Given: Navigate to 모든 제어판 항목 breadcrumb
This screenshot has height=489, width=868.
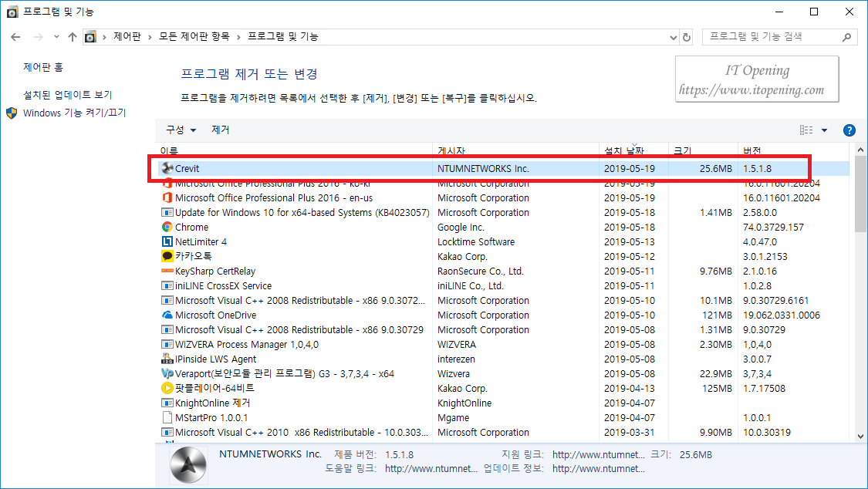Looking at the screenshot, I should click(x=194, y=36).
